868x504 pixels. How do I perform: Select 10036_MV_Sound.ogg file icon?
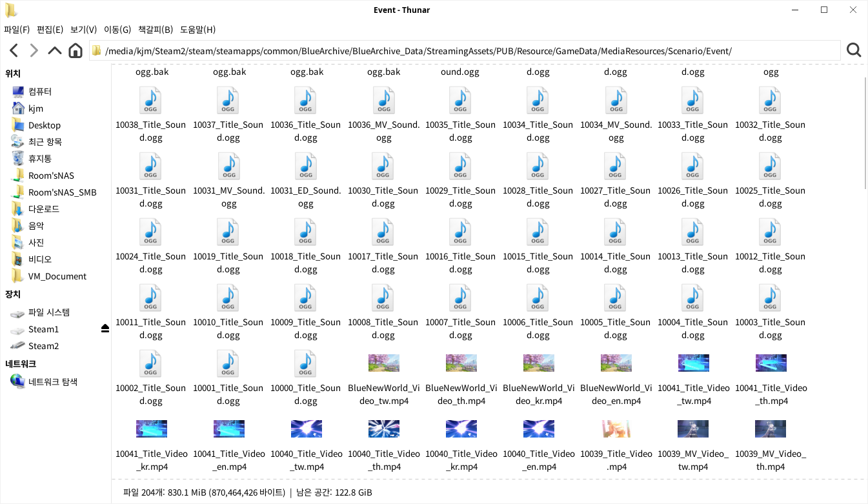click(x=383, y=100)
